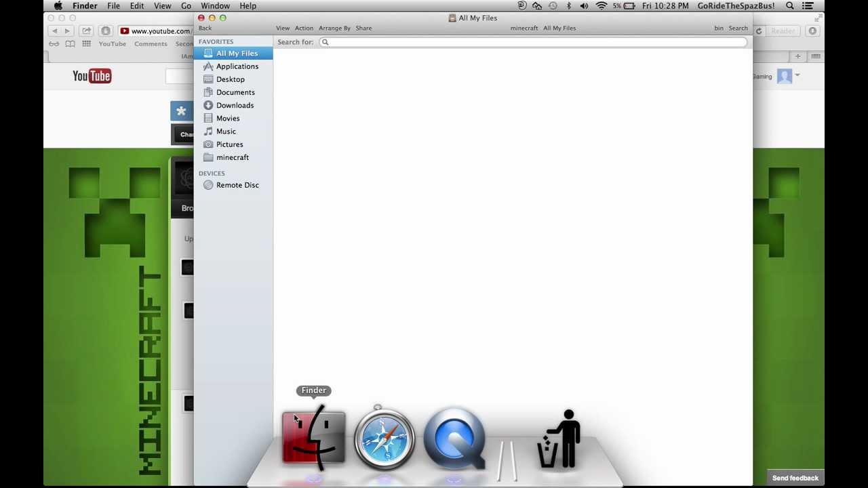868x488 pixels.
Task: Click Search in the Finder toolbar
Action: coord(738,28)
